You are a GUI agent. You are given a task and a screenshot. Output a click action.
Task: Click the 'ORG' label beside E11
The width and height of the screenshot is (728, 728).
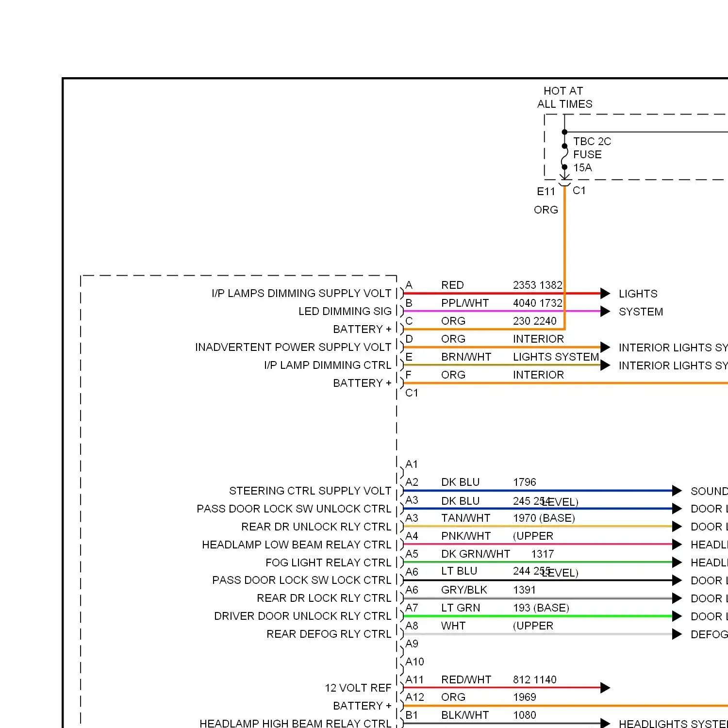point(546,210)
